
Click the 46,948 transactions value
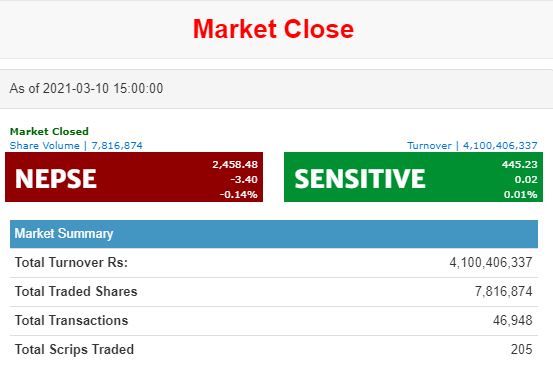pyautogui.click(x=512, y=321)
